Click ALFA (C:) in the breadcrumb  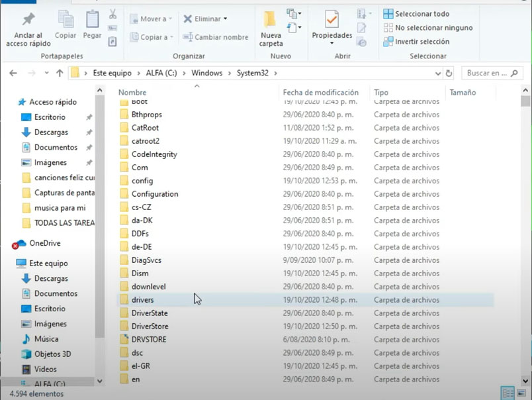click(x=161, y=73)
